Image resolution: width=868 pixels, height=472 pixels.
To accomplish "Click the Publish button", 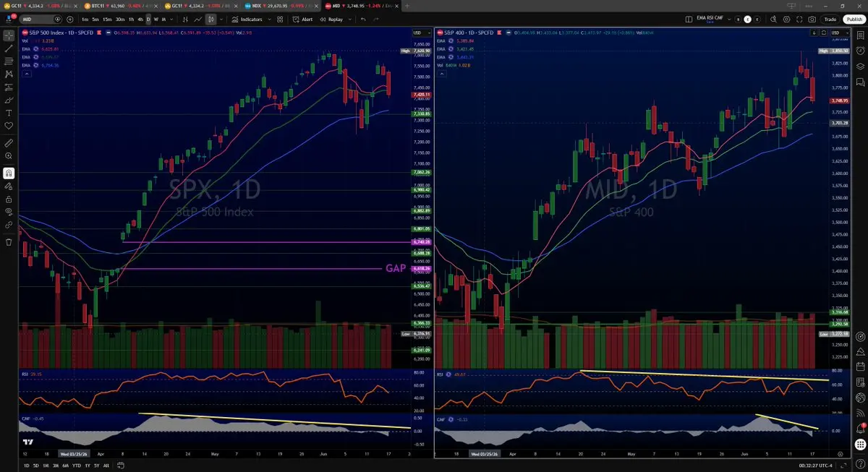I will (854, 20).
